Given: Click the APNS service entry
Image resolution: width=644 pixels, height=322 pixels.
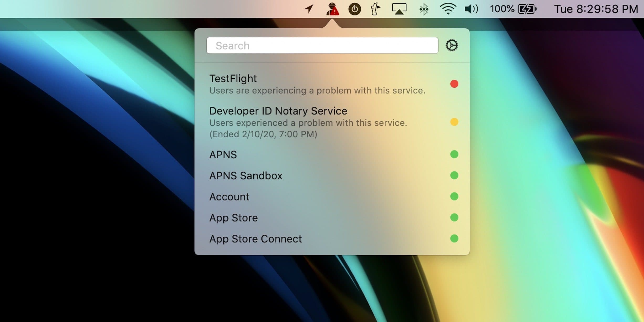Looking at the screenshot, I should coord(332,154).
